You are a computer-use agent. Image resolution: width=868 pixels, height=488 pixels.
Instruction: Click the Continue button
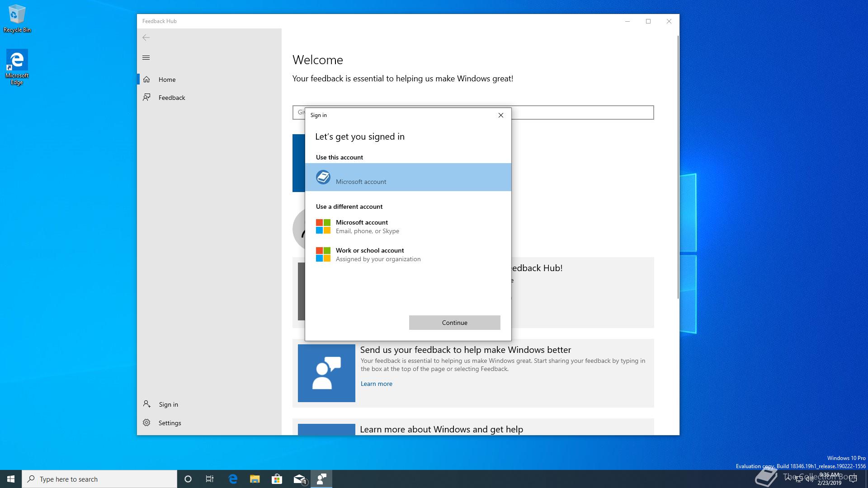pos(455,323)
